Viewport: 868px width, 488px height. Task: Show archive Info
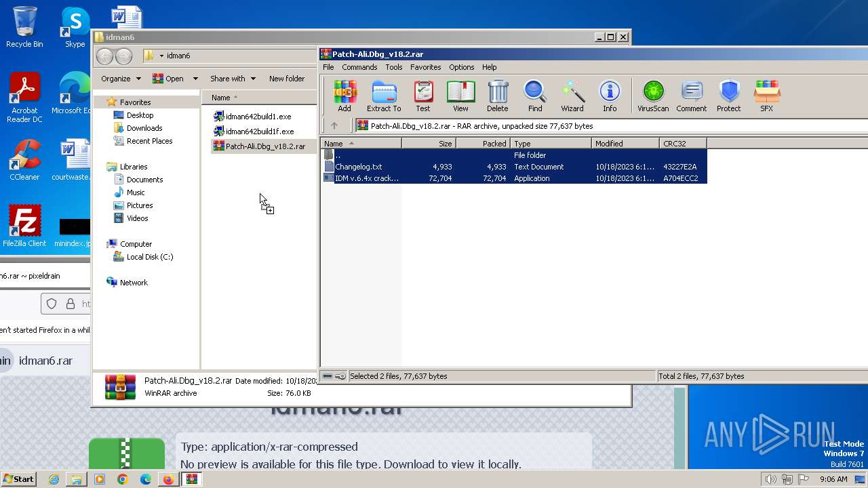610,96
